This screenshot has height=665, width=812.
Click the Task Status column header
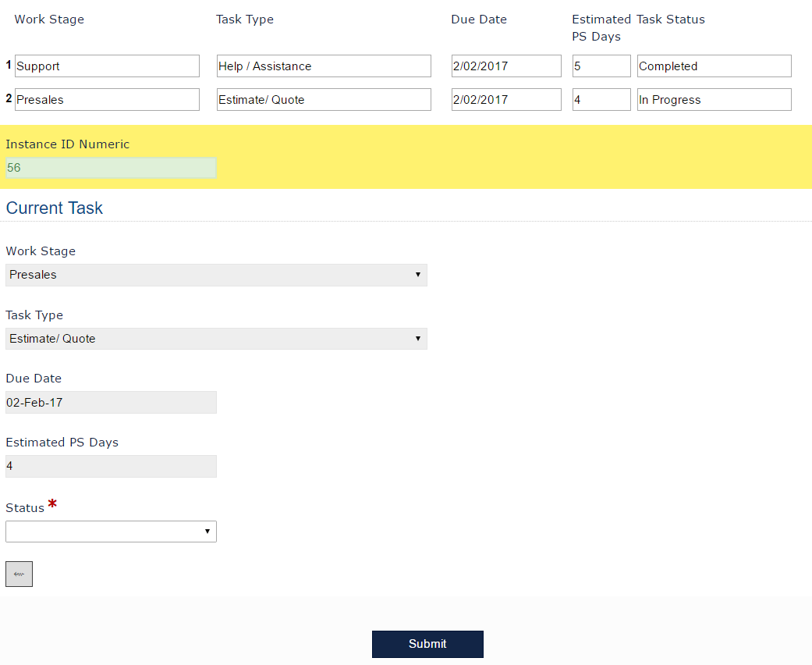point(671,20)
